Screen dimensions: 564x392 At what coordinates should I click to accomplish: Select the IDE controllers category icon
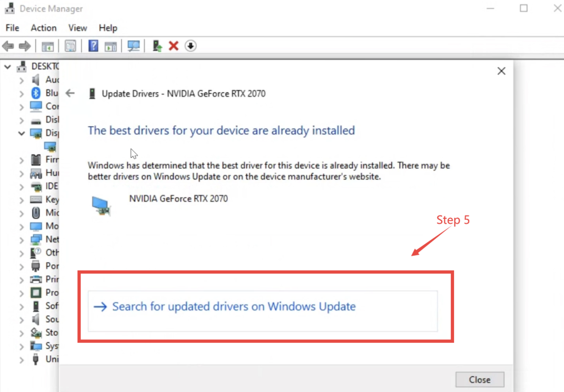(x=36, y=187)
